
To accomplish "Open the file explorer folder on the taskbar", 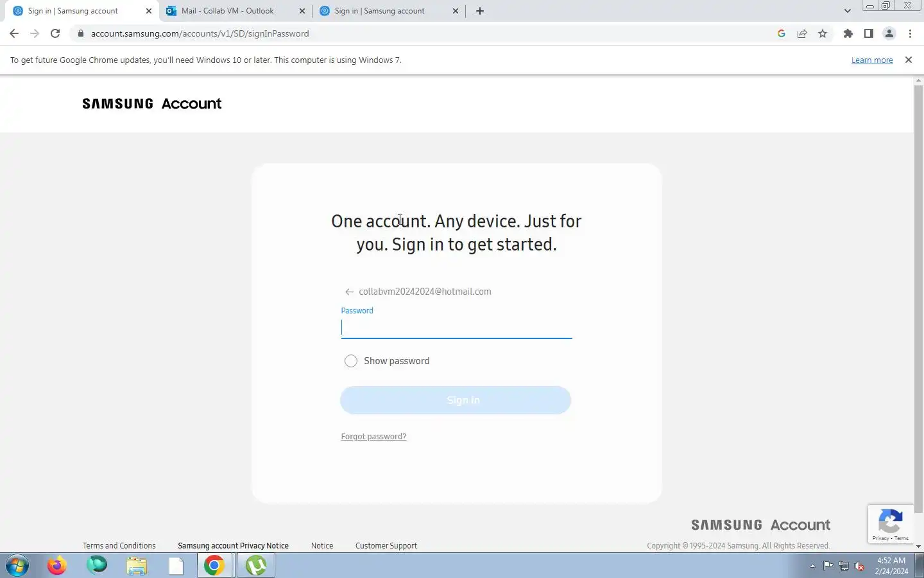I will pos(136,566).
